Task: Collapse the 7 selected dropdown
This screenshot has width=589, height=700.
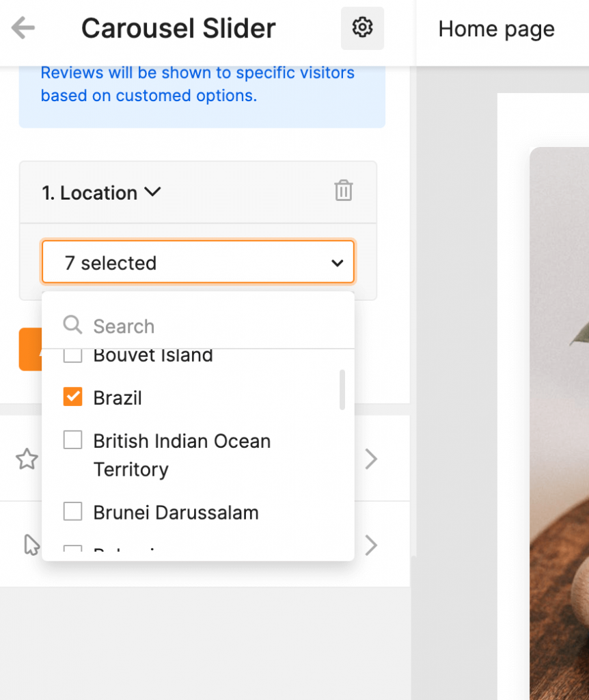Action: click(198, 262)
